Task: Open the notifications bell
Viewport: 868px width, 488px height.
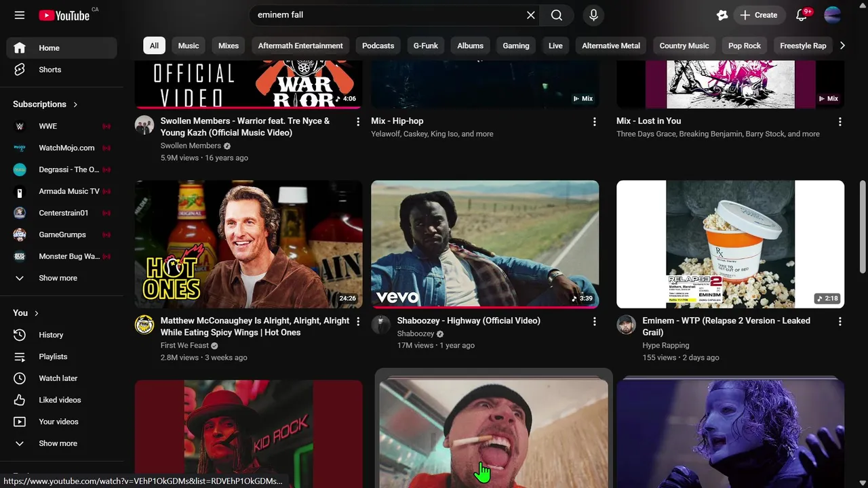Action: pyautogui.click(x=802, y=15)
